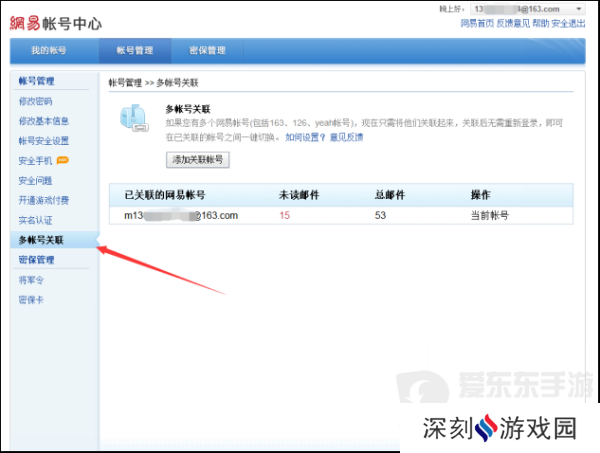The height and width of the screenshot is (453, 600).
Task: Open 密保卡 in the sidebar
Action: 31,300
